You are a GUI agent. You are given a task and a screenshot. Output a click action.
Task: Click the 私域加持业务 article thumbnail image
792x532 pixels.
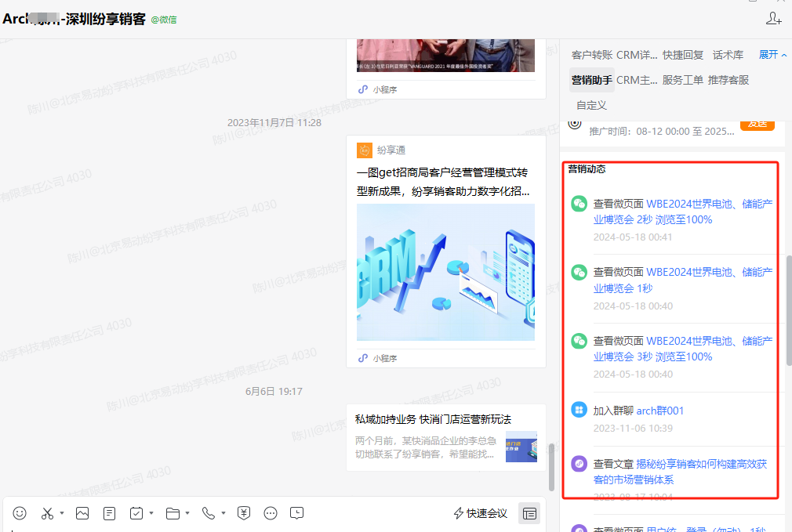point(521,447)
